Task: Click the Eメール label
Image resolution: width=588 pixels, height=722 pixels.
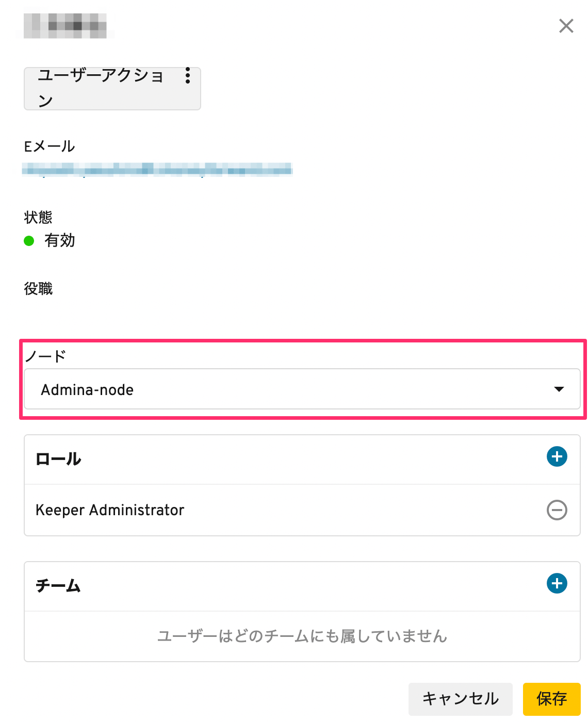Action: 50,146
